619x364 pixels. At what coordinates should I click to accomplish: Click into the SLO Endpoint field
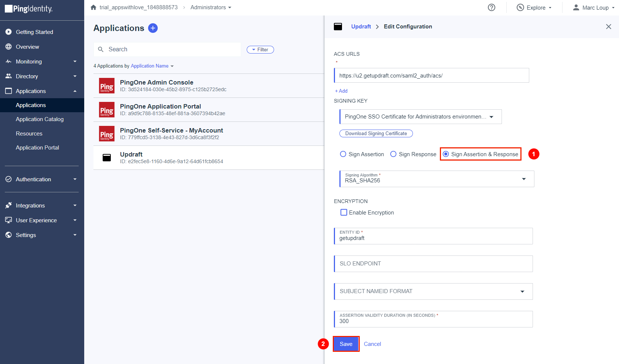434,264
